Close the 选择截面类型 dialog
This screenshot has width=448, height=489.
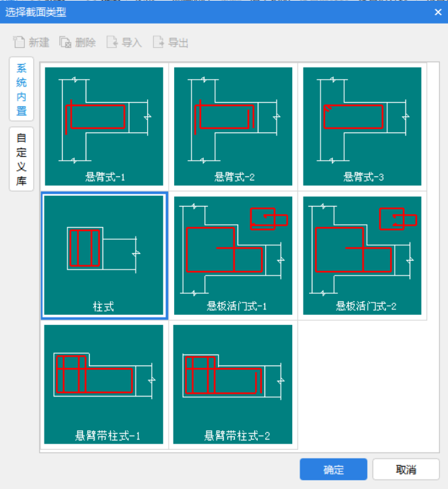(438, 12)
